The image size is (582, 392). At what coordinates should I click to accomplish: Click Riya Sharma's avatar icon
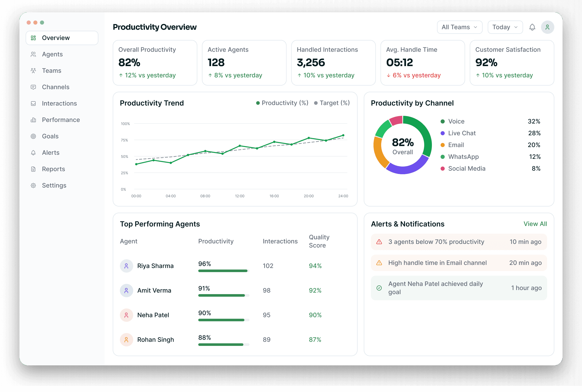pos(126,266)
